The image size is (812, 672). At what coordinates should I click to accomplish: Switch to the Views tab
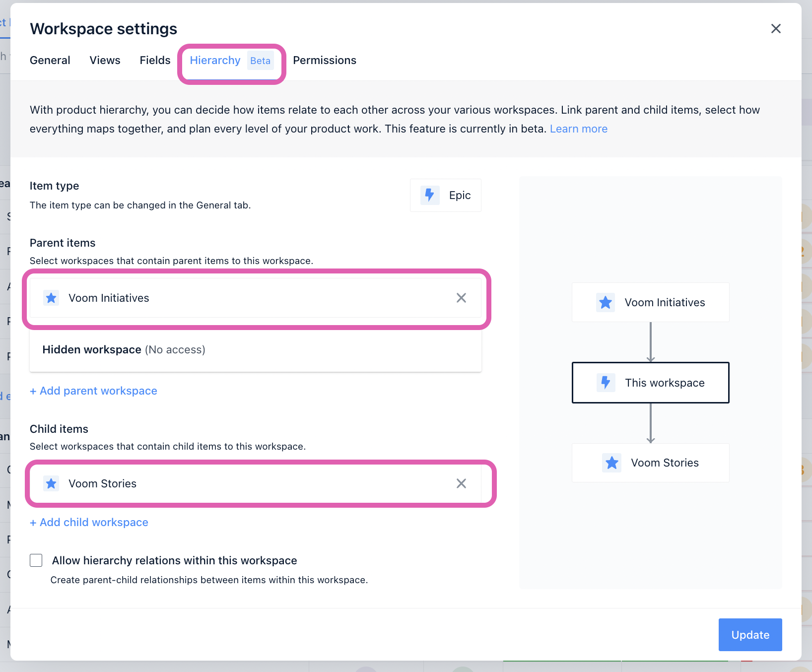(x=105, y=60)
